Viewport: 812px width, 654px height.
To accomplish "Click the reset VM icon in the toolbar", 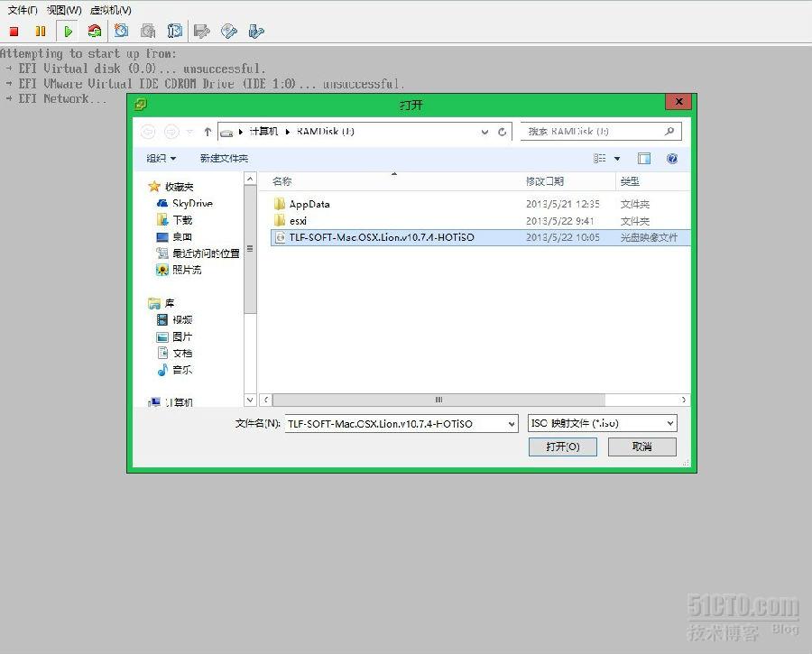I will (x=94, y=32).
